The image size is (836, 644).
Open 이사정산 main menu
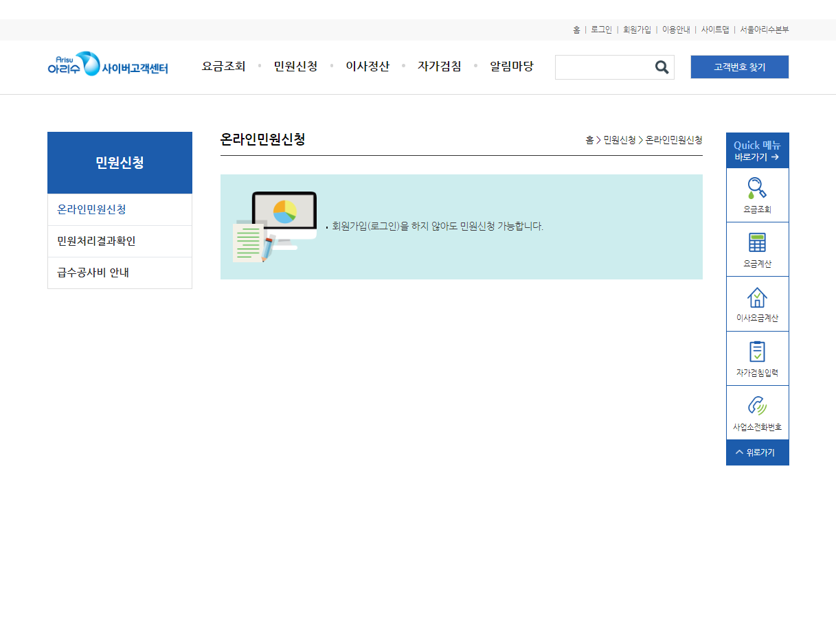(368, 67)
